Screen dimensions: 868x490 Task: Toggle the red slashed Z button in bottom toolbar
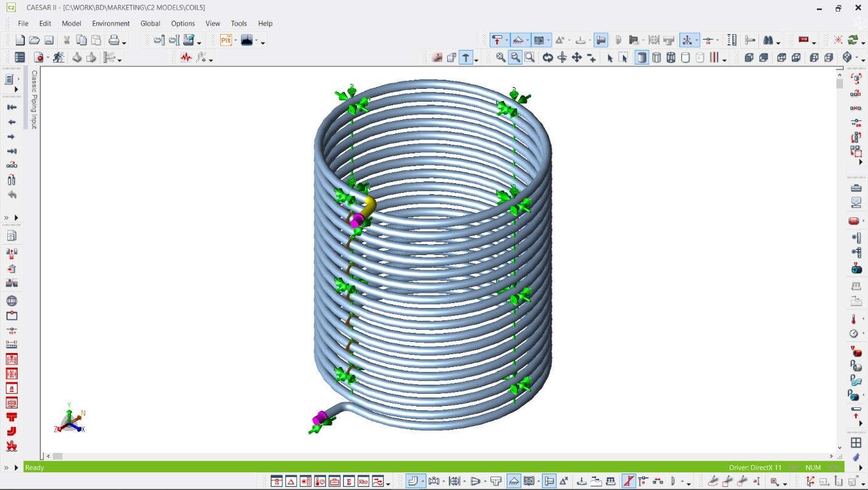(x=629, y=481)
